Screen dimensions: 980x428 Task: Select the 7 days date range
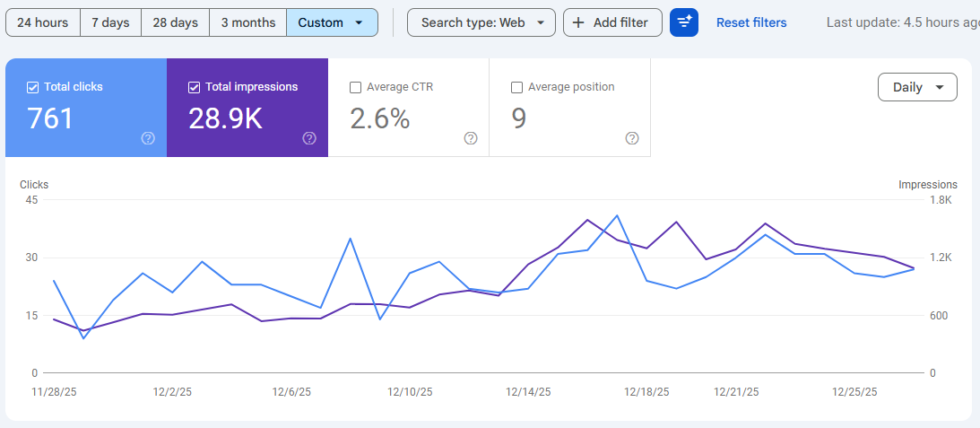coord(110,22)
